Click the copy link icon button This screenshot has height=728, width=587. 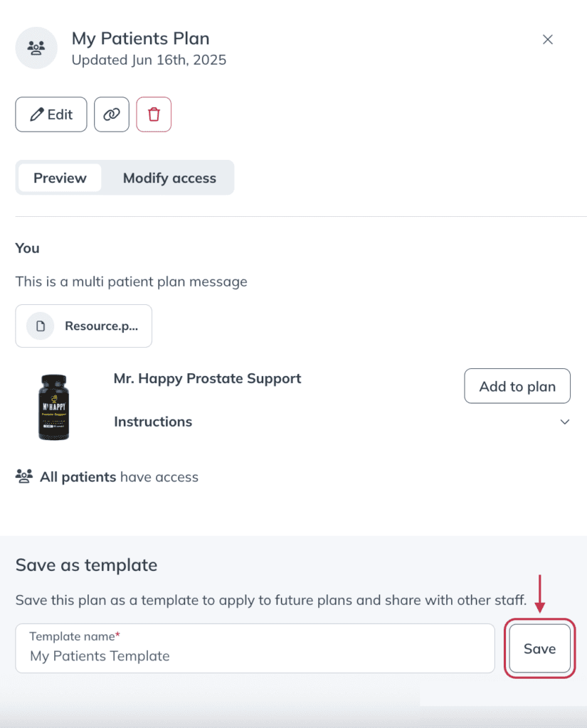tap(112, 114)
